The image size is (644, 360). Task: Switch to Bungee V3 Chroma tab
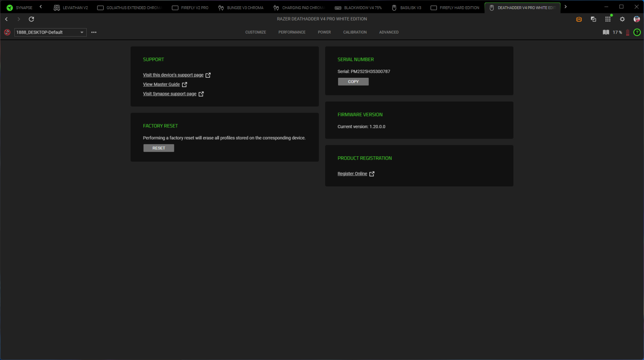coord(241,8)
